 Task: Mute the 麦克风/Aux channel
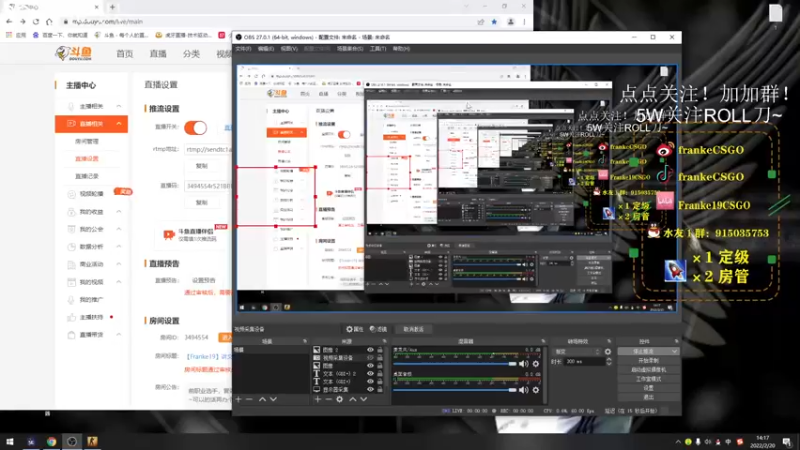coord(523,364)
